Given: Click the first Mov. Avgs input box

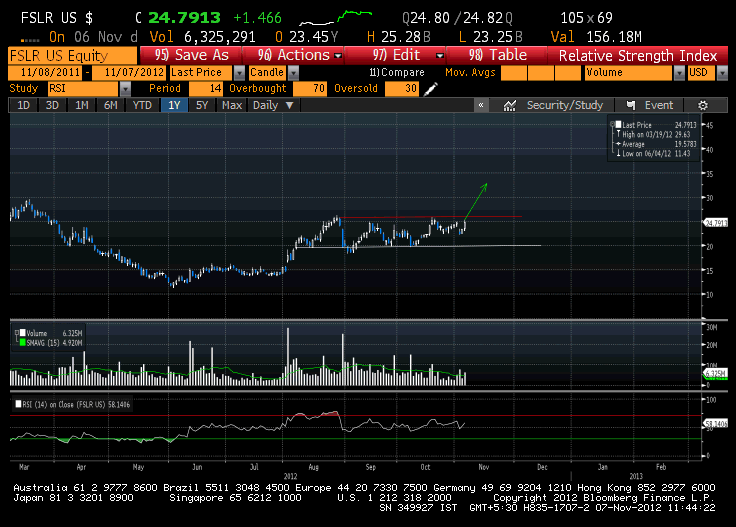Looking at the screenshot, I should [x=514, y=73].
